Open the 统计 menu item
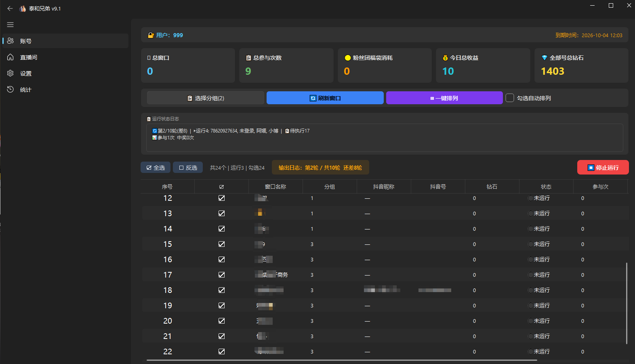The height and width of the screenshot is (364, 635). [65, 89]
